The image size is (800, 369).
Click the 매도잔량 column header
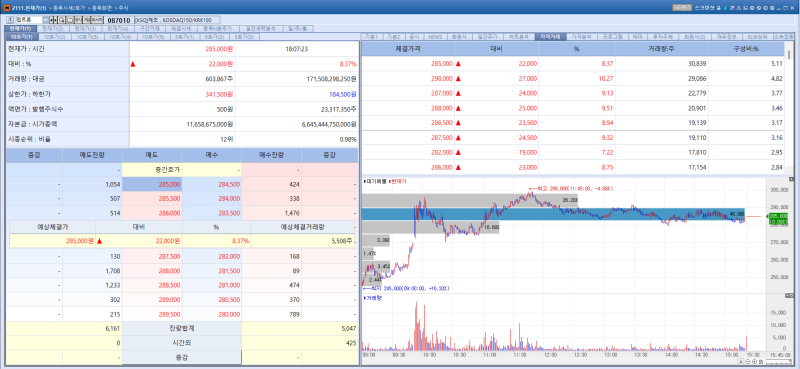92,155
